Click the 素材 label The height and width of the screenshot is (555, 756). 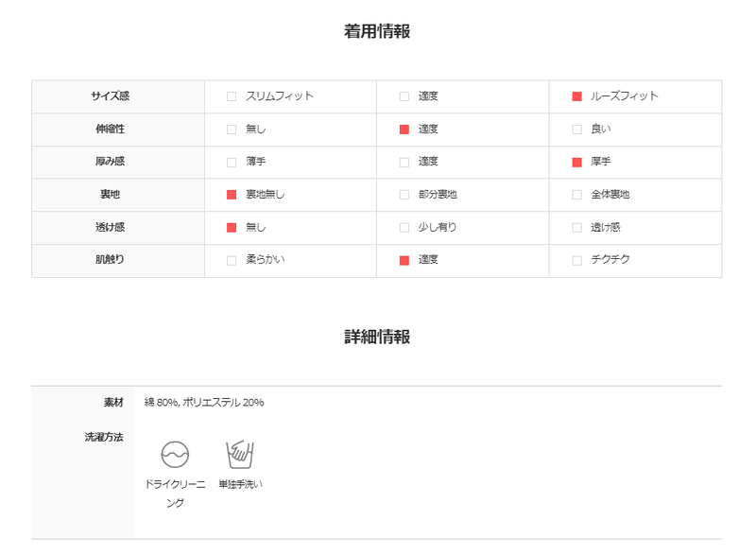(113, 402)
